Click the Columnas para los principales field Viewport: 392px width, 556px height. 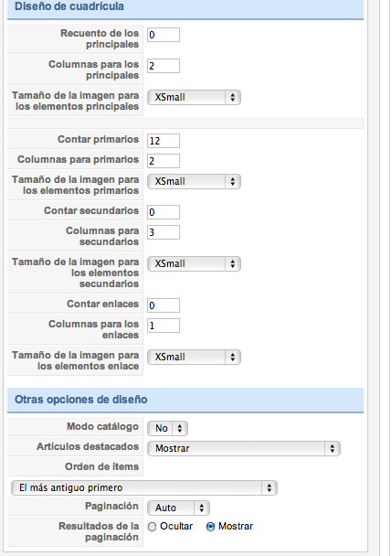164,66
